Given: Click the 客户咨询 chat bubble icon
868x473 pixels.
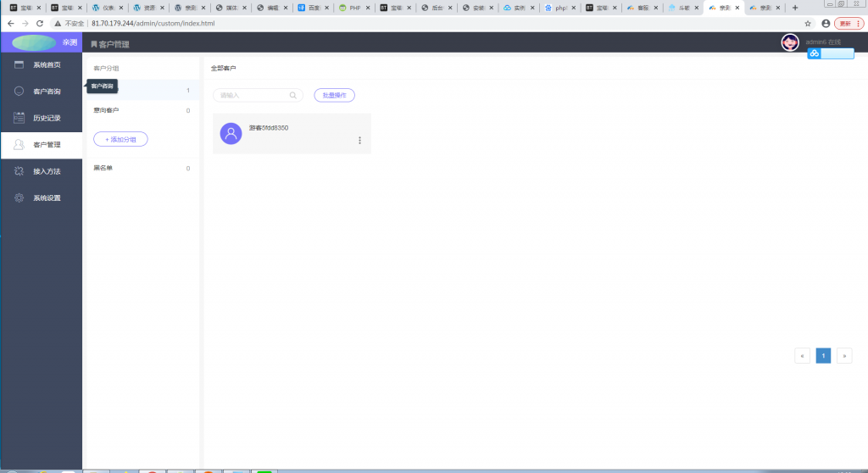Looking at the screenshot, I should pos(19,91).
